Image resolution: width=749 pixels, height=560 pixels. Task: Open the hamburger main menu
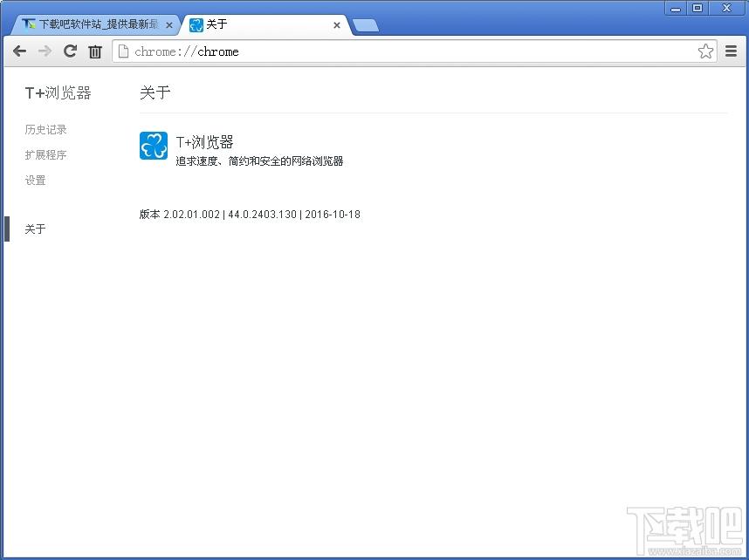tap(731, 51)
